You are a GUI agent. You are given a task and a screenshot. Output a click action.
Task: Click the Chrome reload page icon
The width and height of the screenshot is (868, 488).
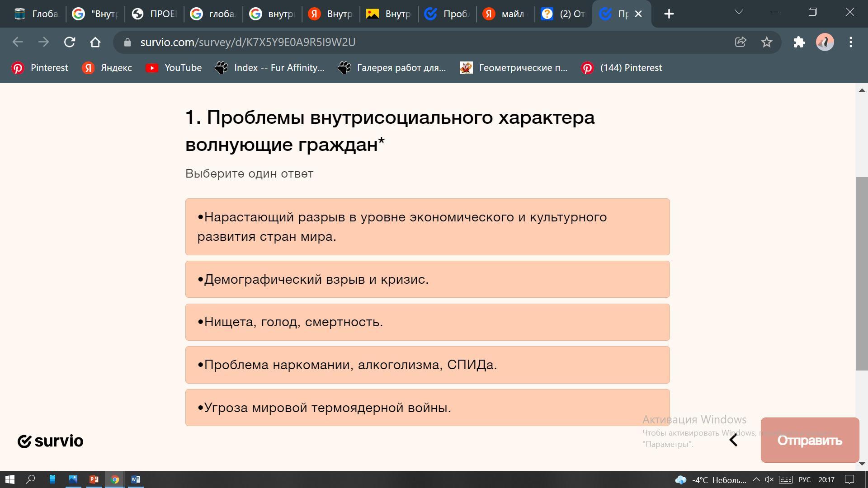pos(69,42)
